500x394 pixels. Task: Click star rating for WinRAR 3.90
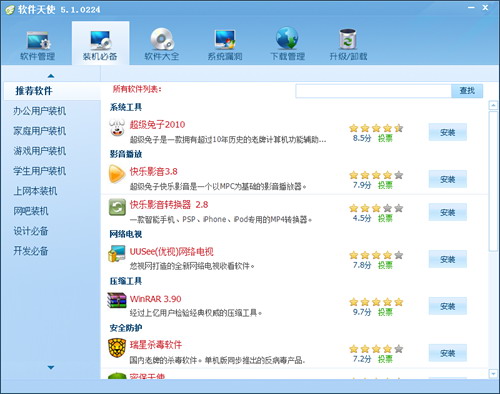(376, 302)
